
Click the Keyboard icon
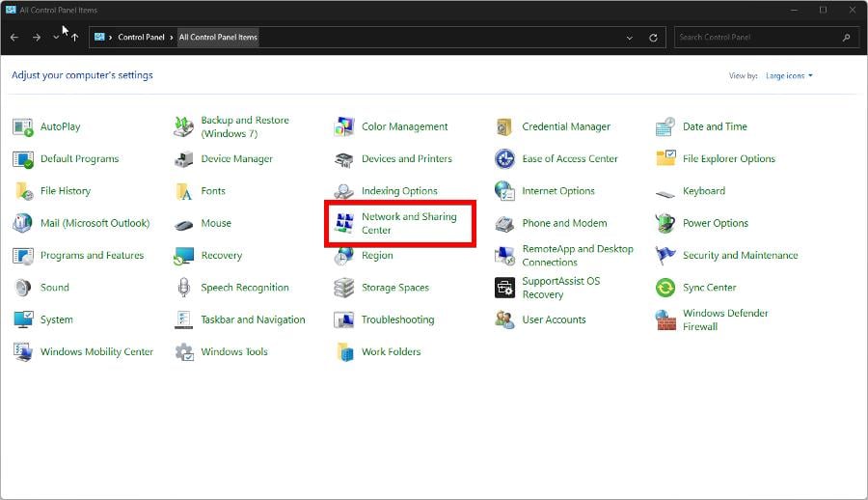pos(665,193)
